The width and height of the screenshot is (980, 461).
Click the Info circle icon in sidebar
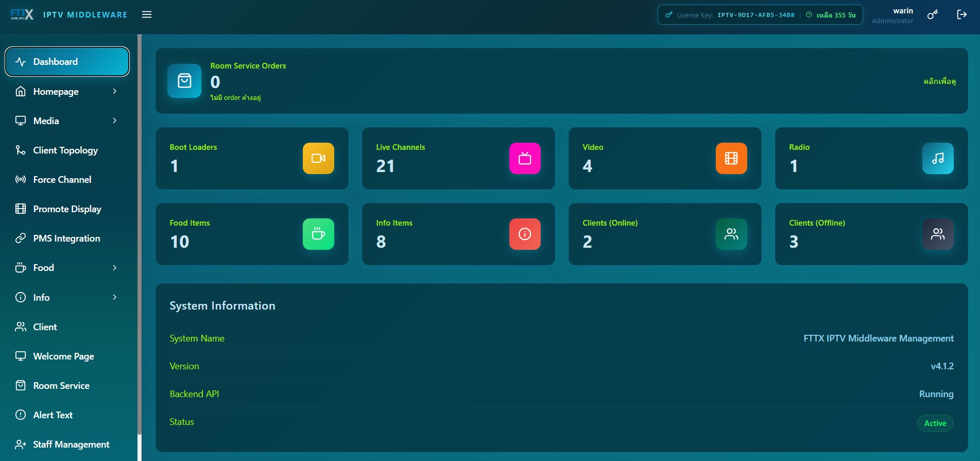[21, 297]
